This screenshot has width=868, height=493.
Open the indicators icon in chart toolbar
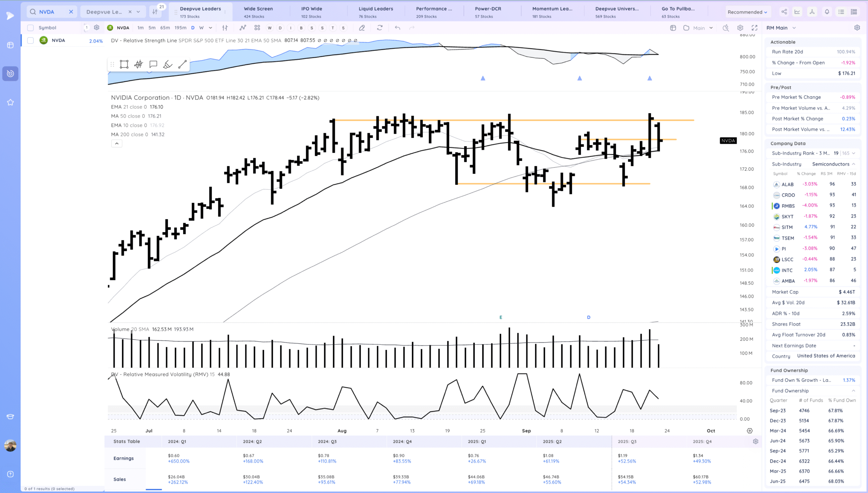243,28
